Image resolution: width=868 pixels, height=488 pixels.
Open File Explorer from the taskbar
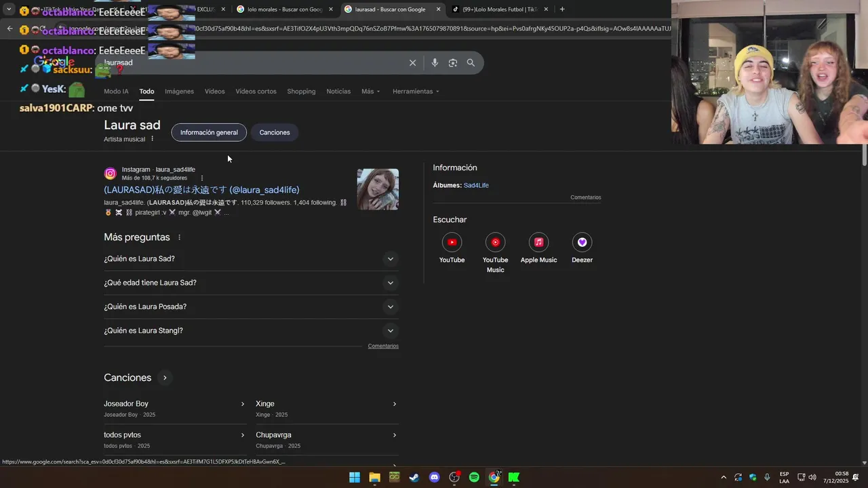pos(374,477)
